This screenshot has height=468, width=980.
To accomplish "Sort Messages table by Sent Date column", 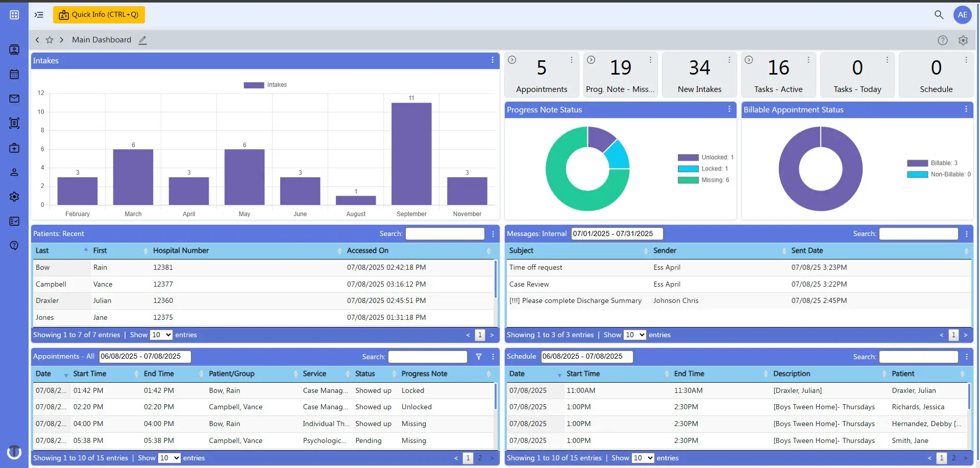I will tap(880, 251).
